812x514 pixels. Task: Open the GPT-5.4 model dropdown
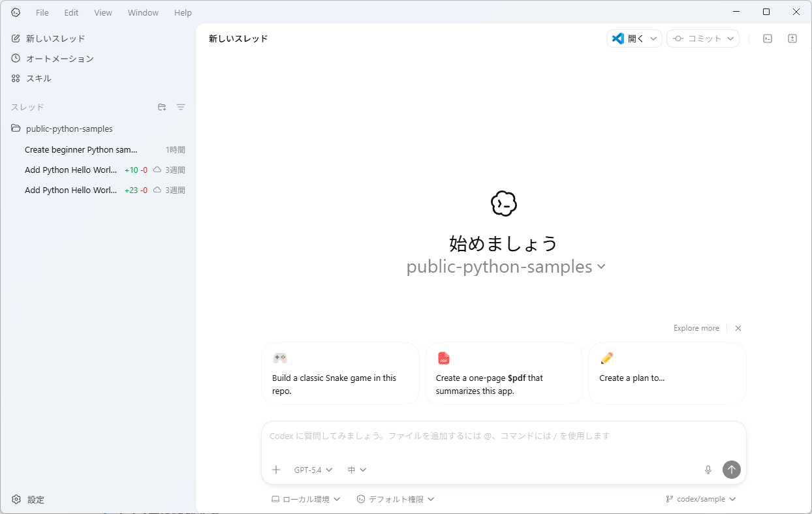[313, 470]
